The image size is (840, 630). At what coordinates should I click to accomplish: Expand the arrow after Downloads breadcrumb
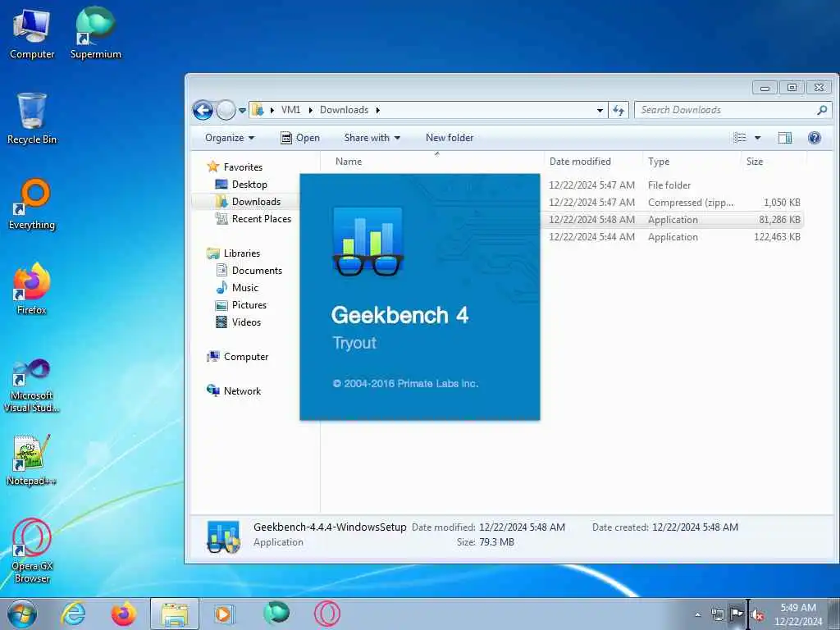tap(377, 110)
